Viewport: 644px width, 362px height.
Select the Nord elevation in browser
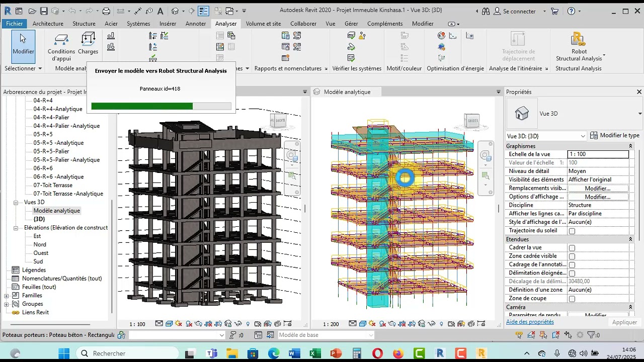pyautogui.click(x=40, y=245)
